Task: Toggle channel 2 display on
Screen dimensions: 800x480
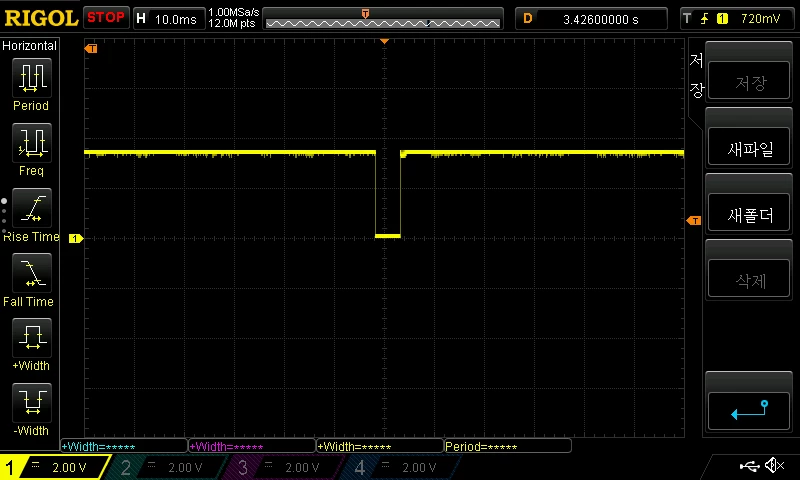Action: 166,467
